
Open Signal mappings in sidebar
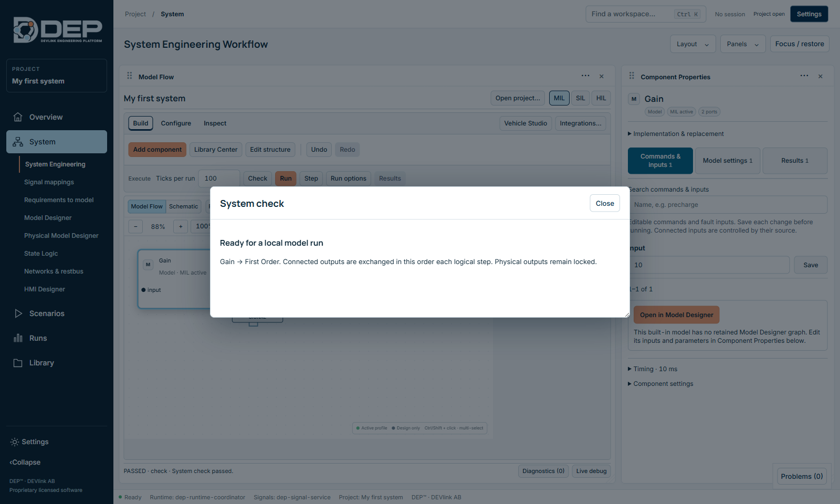[49, 182]
